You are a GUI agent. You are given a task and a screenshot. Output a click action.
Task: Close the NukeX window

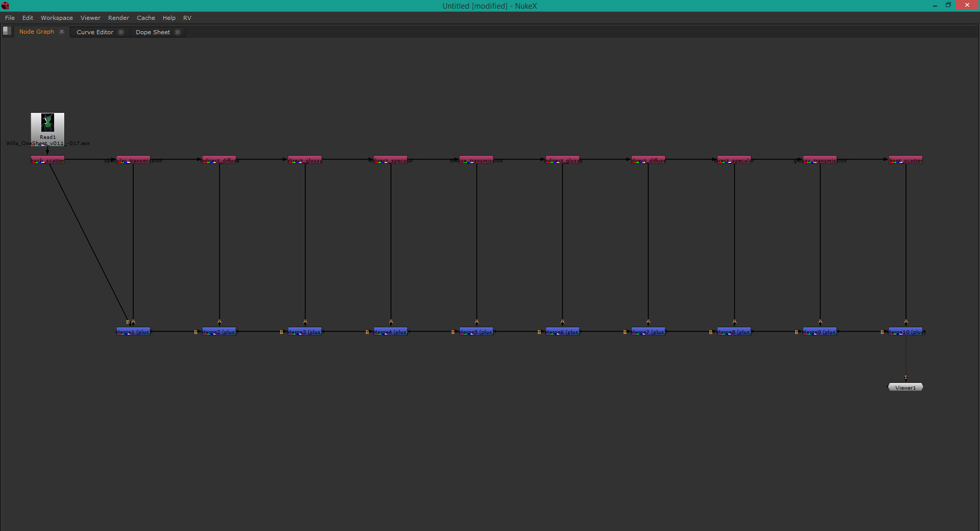pos(967,5)
